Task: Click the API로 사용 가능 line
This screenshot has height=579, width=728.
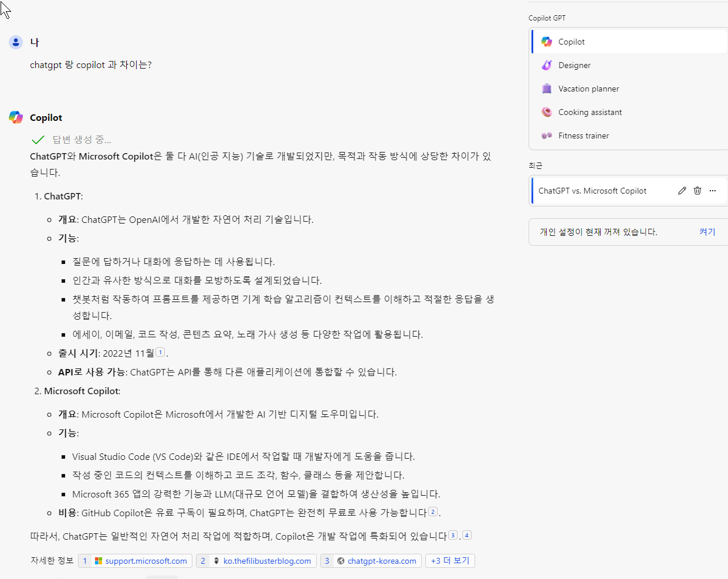Action: pos(228,372)
